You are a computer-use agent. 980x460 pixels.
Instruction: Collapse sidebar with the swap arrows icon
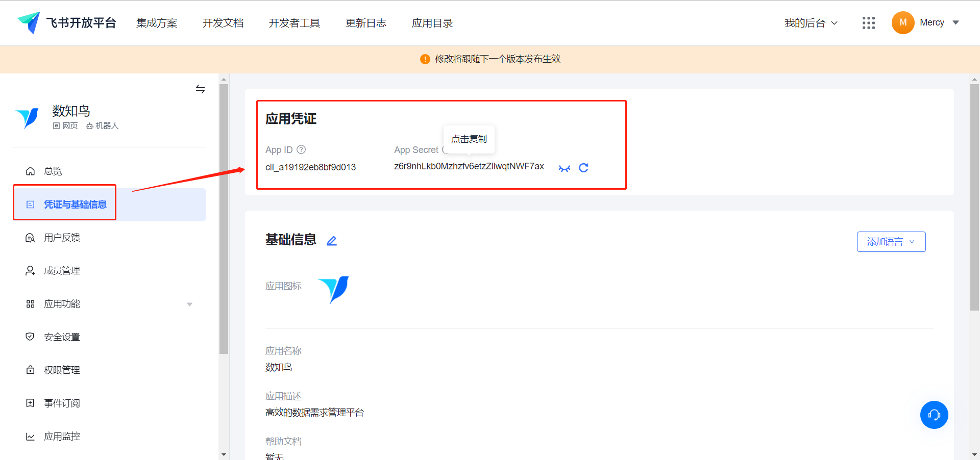pos(201,89)
